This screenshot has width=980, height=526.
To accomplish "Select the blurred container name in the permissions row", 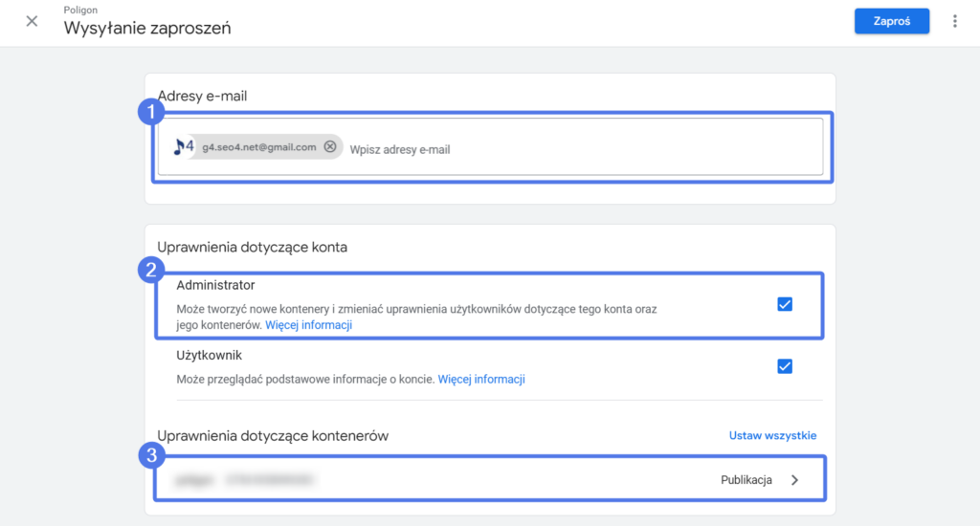I will click(x=245, y=480).
